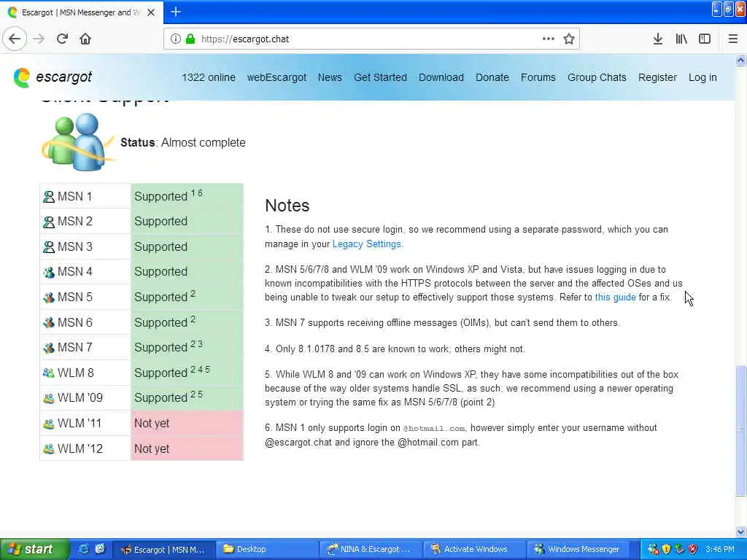
Task: Open the News page
Action: pos(330,77)
